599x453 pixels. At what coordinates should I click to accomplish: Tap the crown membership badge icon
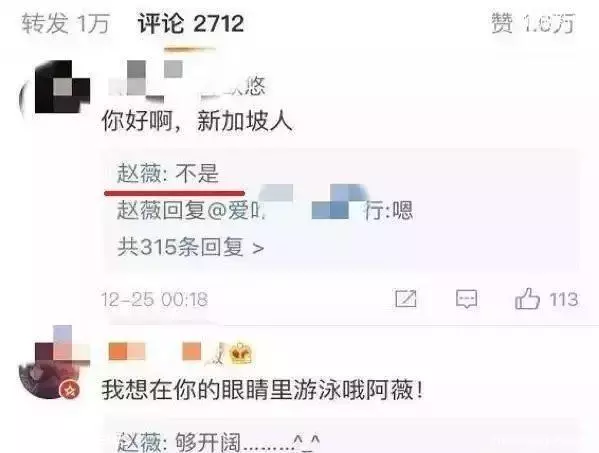(241, 352)
